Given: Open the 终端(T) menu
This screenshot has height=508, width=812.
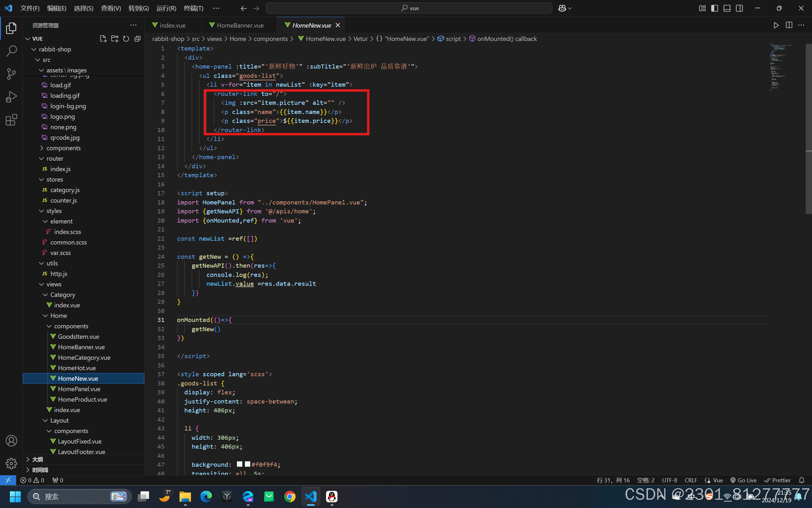Looking at the screenshot, I should tap(193, 8).
